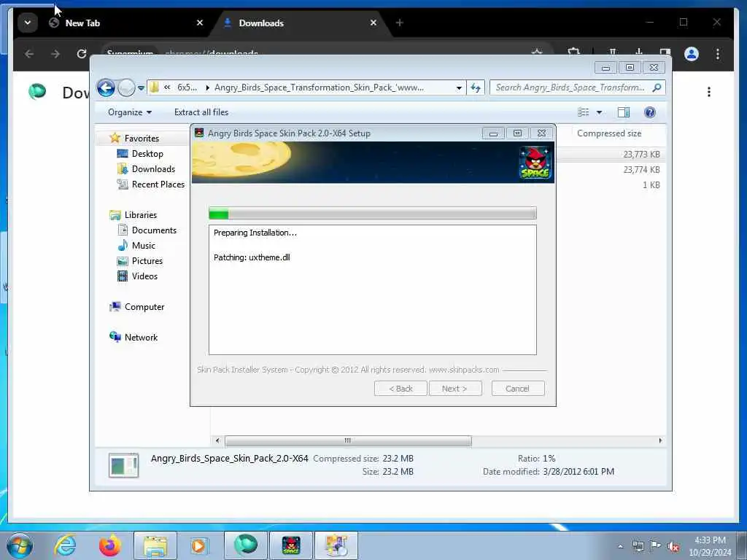This screenshot has height=560, width=747.
Task: Toggle the preview pane icon
Action: (x=624, y=112)
